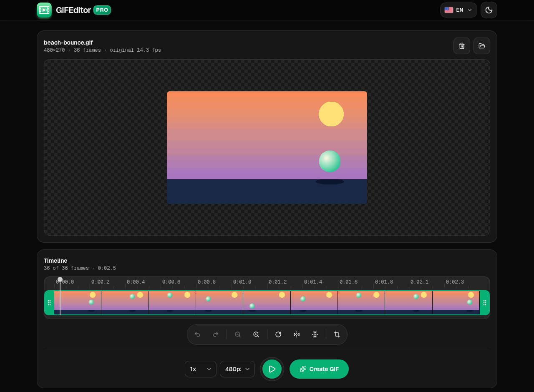Viewport: 534px width, 392px height.
Task: Rotate the GIF clockwise
Action: pos(278,334)
